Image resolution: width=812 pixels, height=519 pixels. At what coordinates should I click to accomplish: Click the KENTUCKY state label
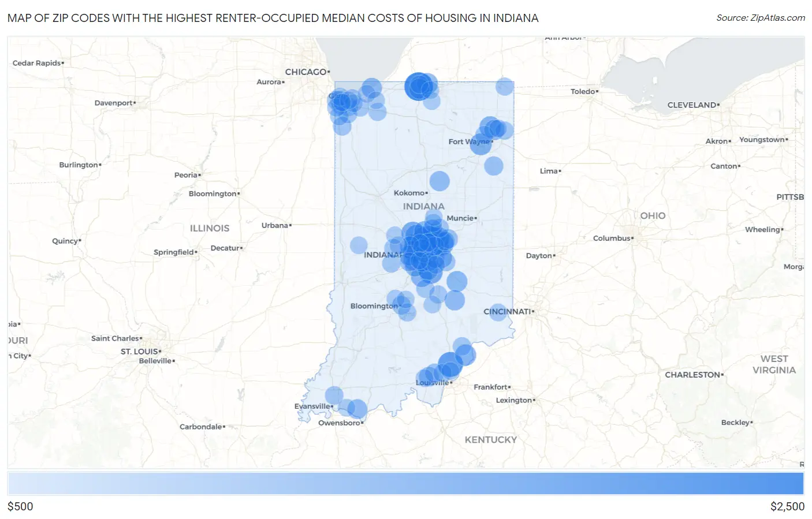[491, 440]
